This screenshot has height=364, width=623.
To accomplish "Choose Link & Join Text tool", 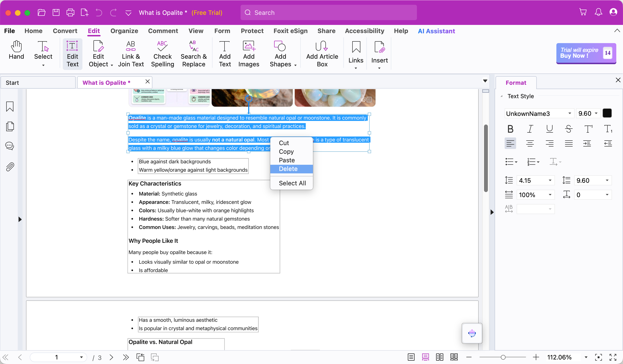I will 131,54.
